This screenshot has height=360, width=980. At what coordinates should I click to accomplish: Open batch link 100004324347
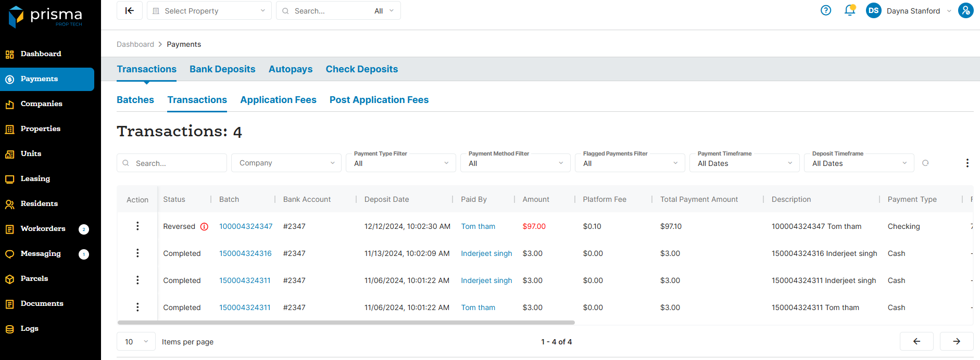[x=246, y=227]
